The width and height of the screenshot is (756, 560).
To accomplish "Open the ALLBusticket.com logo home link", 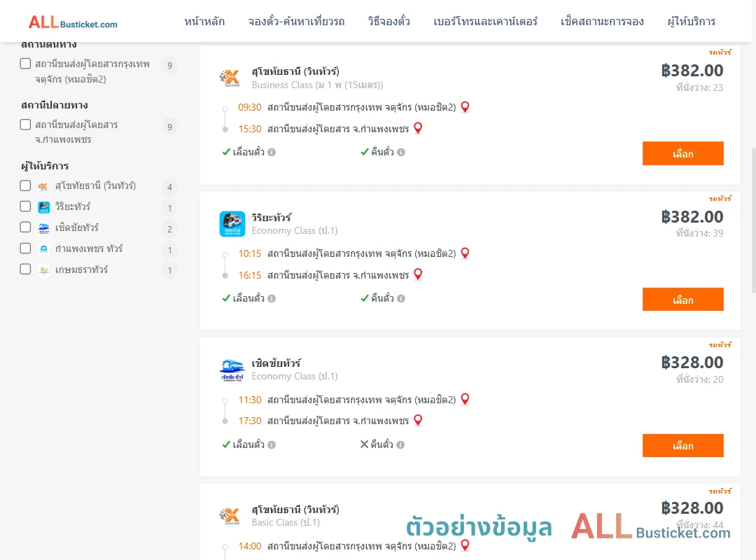I will click(x=73, y=22).
